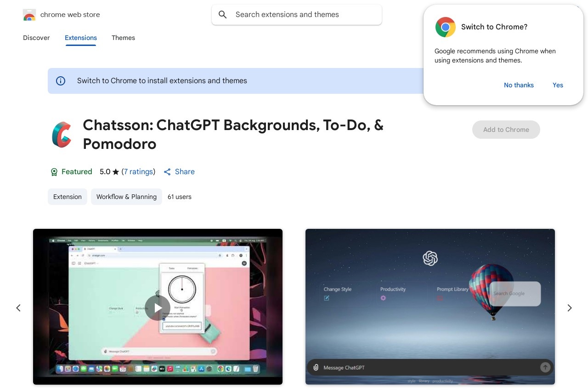Open the 7 ratings link
Screen dimensions: 588x392
pyautogui.click(x=138, y=171)
